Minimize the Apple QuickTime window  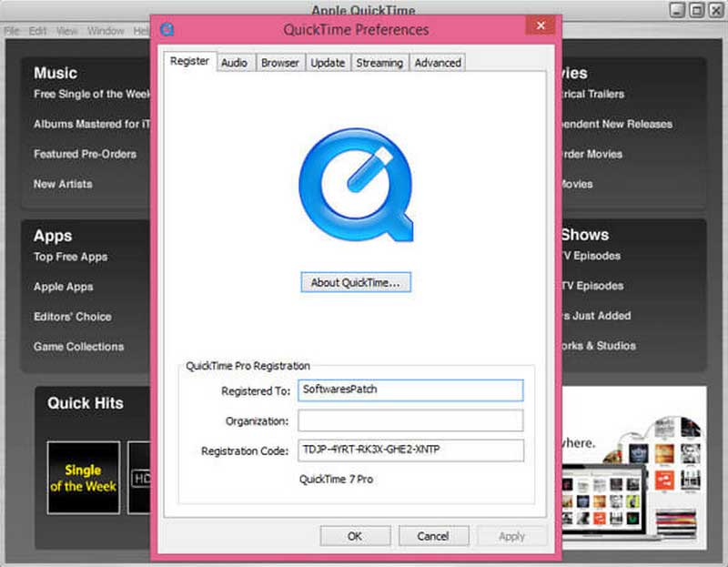point(677,10)
